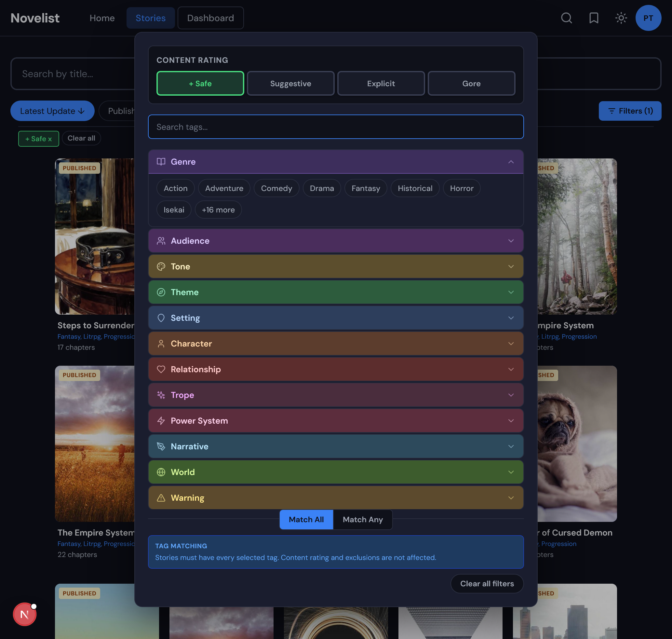Switch tag matching to Match Any
Viewport: 672px width, 639px height.
[362, 520]
